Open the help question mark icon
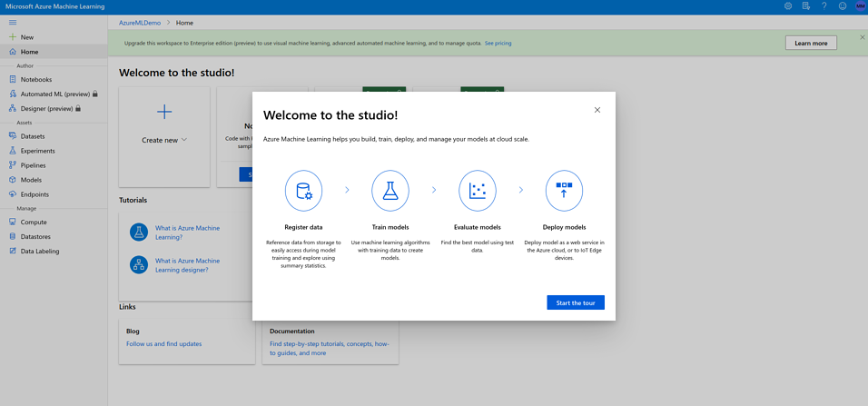 click(x=824, y=6)
